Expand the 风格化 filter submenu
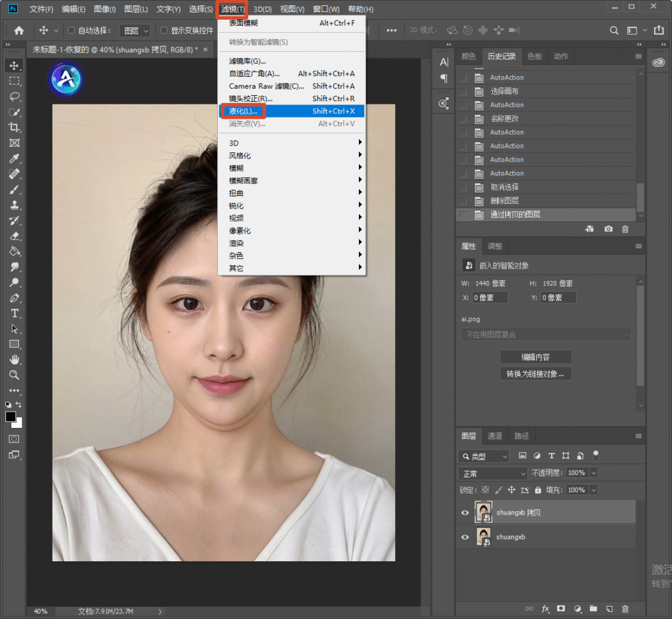 tap(291, 155)
